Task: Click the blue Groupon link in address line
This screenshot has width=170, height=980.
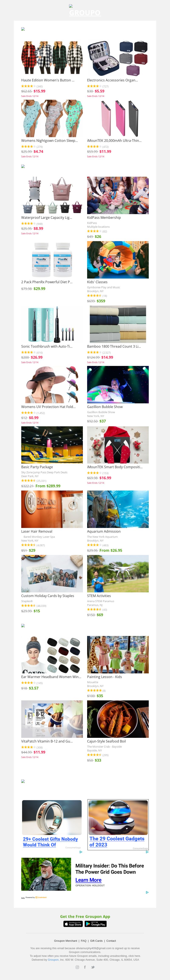Action: click(x=53, y=959)
